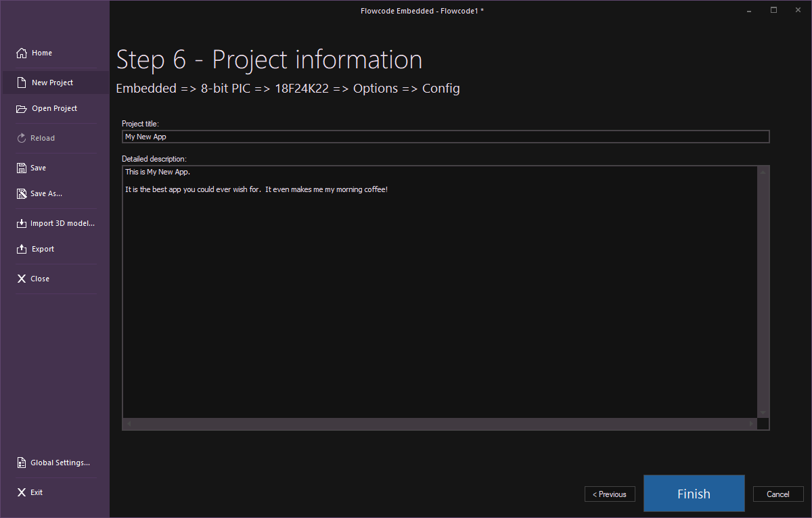This screenshot has height=518, width=812.
Task: Click the Save As icon
Action: coord(22,193)
